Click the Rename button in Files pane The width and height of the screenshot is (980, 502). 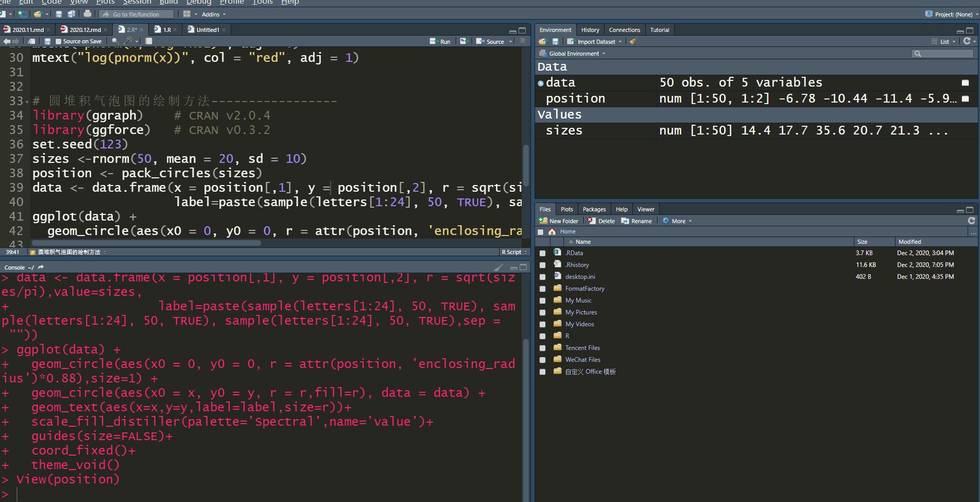[x=638, y=221]
